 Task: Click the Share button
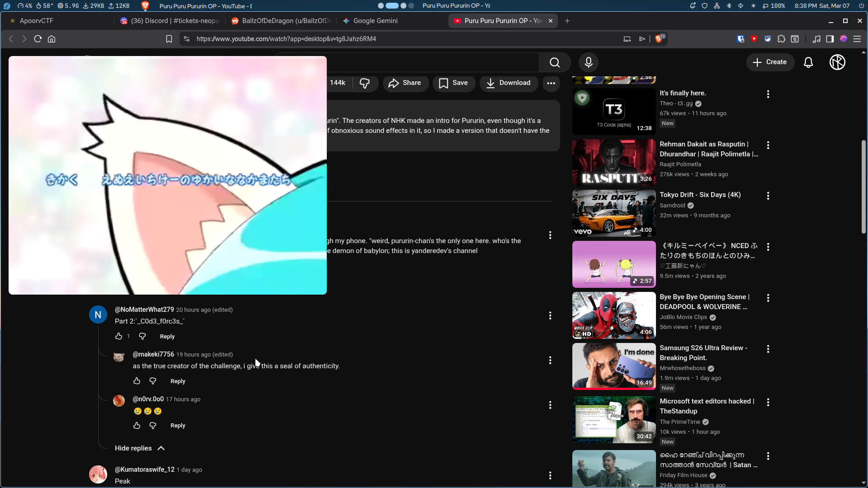click(405, 83)
